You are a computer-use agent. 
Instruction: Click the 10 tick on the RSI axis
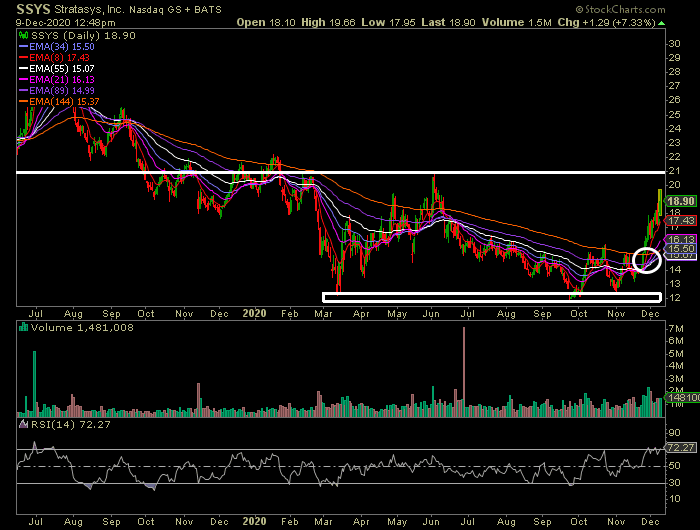point(675,499)
